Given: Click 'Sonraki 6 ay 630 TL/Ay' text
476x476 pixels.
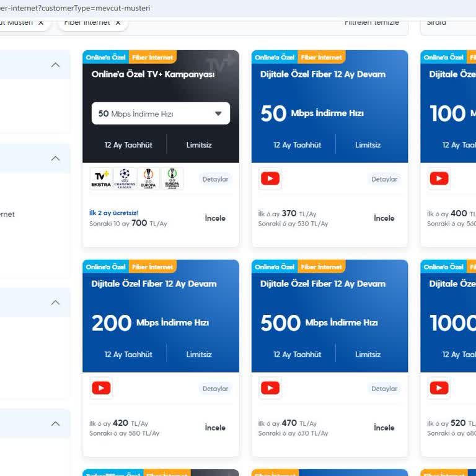Looking at the screenshot, I should click(293, 433).
